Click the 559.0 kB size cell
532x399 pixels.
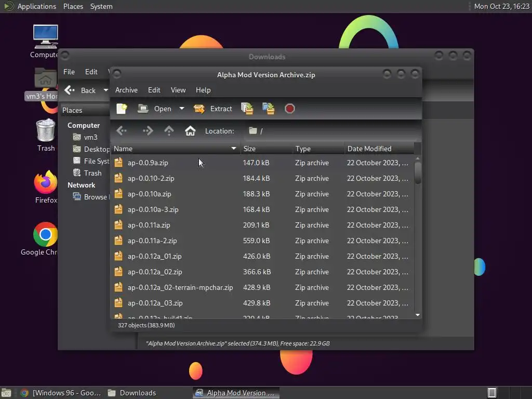pos(256,241)
